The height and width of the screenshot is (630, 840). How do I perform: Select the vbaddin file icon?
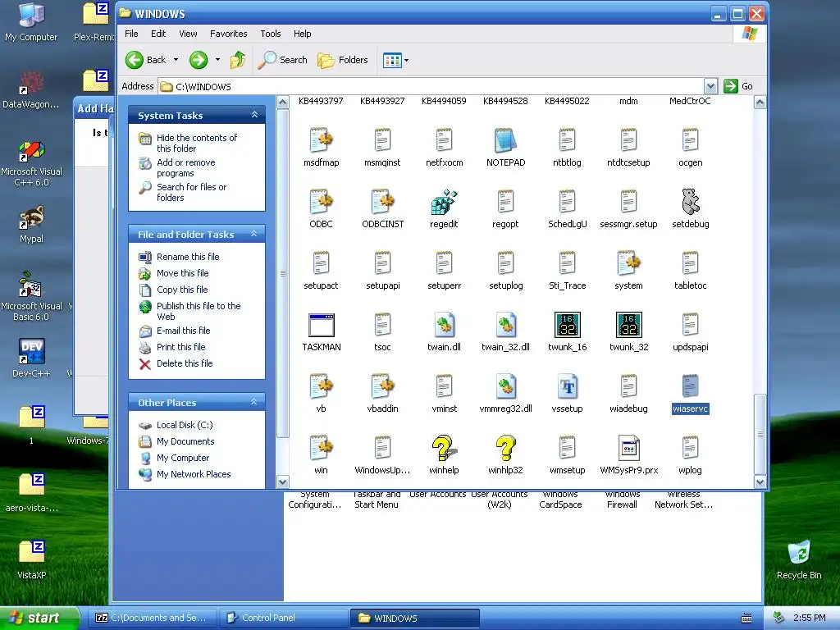[x=382, y=387]
